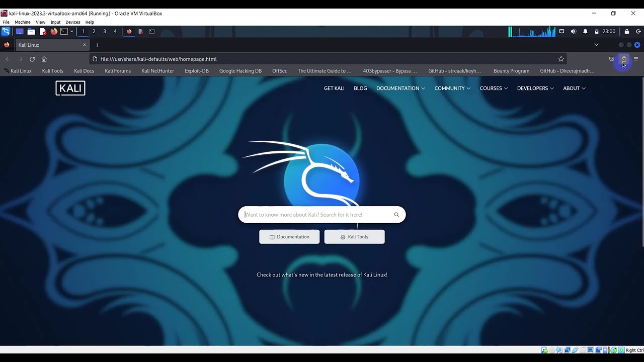The image size is (644, 362).
Task: Open the Kali applications menu icon
Action: pos(6,31)
